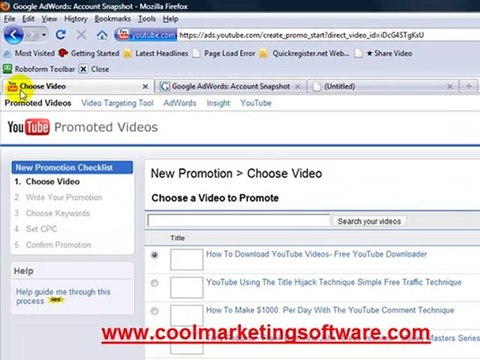
Task: Click the Roboform Toolbar icon
Action: pos(7,69)
